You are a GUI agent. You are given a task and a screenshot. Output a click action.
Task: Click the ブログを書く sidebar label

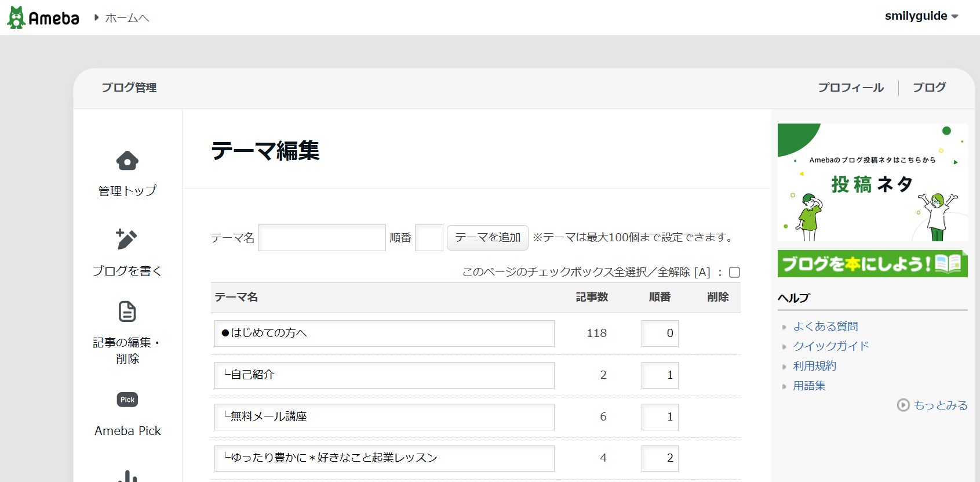[127, 271]
